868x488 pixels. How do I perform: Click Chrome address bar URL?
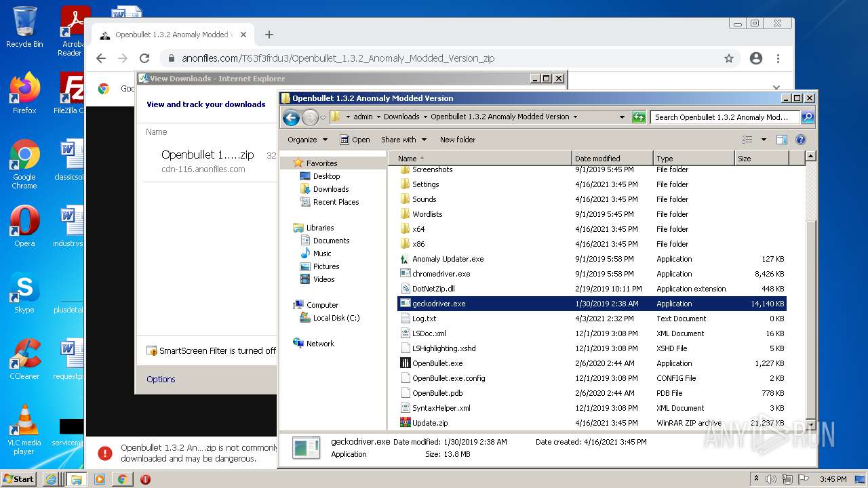pos(338,58)
